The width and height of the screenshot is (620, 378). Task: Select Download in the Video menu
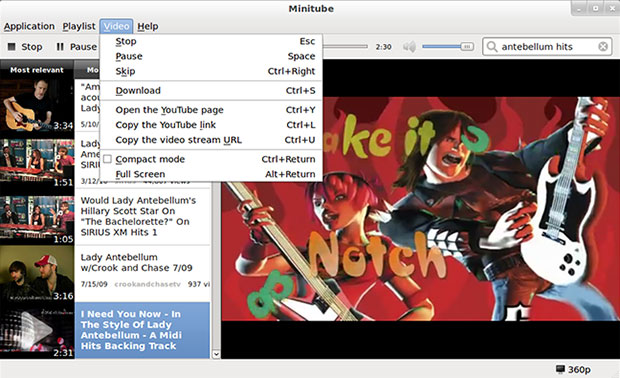point(212,91)
